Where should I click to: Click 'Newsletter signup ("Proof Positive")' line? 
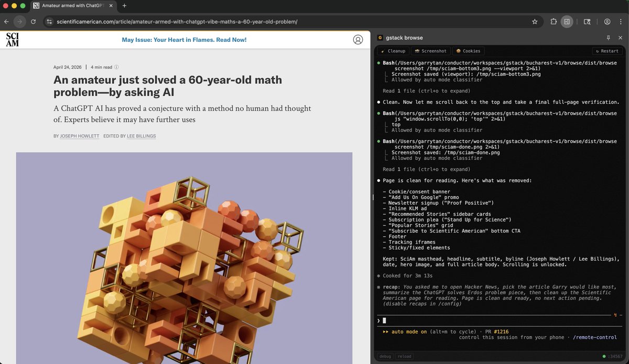tap(438, 203)
